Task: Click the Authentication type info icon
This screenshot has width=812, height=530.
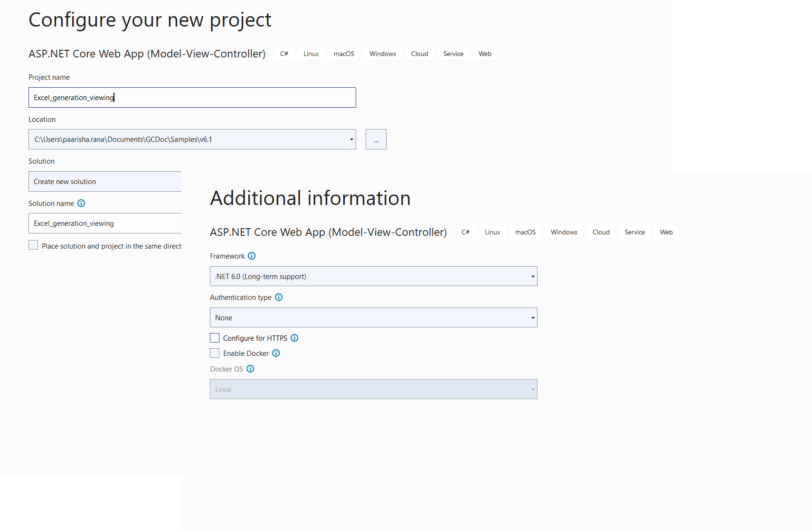Action: click(279, 298)
